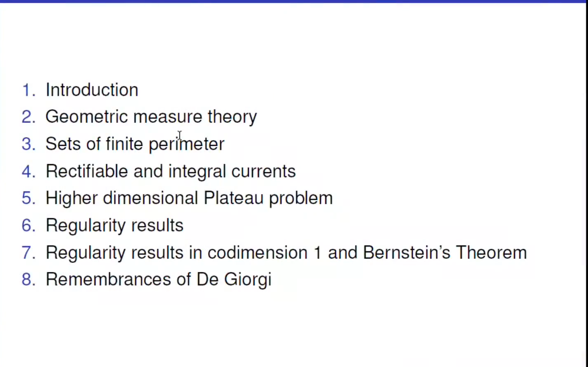Click the number 7 list marker

[28, 253]
